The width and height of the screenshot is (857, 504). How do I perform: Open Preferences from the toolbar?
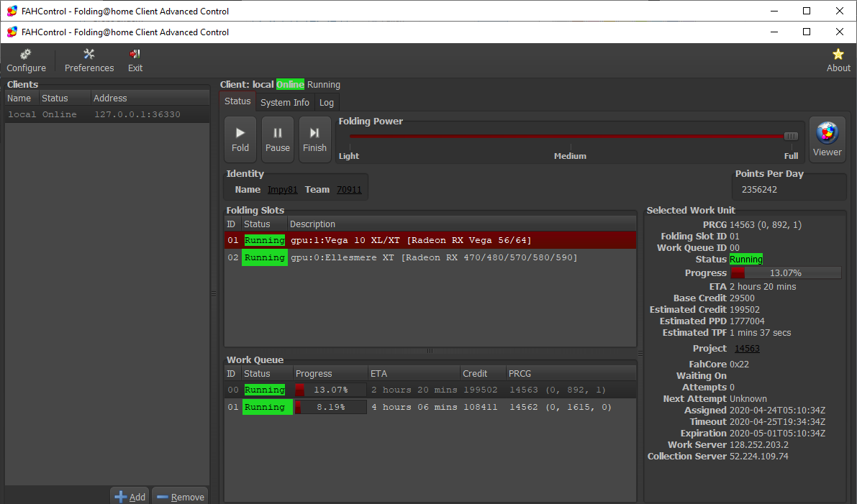(89, 60)
